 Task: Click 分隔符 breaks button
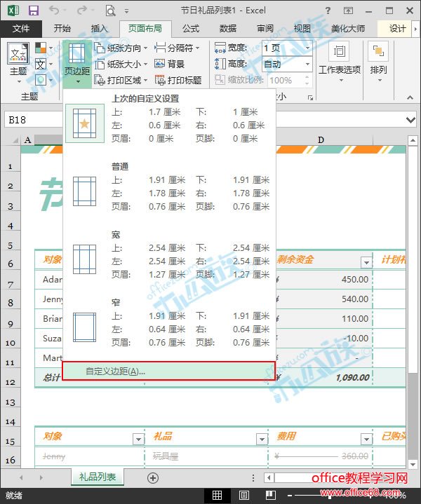[177, 48]
